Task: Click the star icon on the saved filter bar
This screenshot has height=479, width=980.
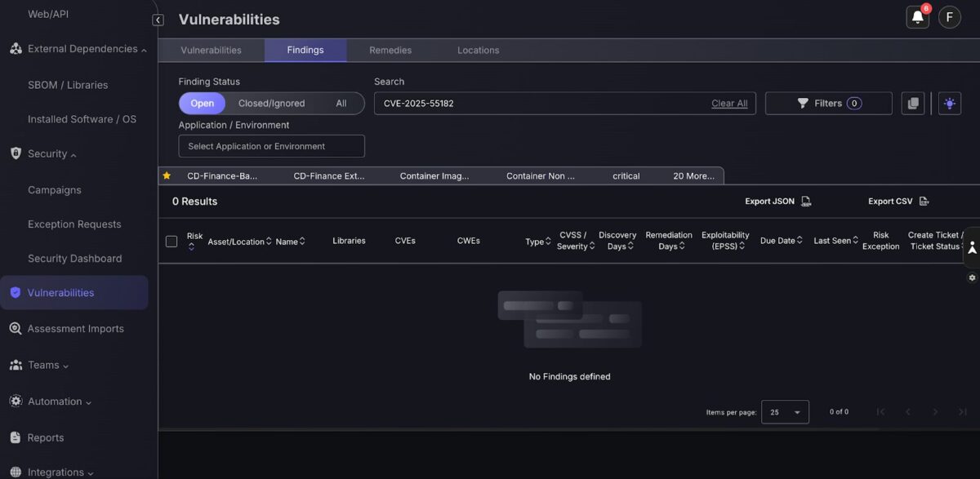Action: tap(167, 175)
